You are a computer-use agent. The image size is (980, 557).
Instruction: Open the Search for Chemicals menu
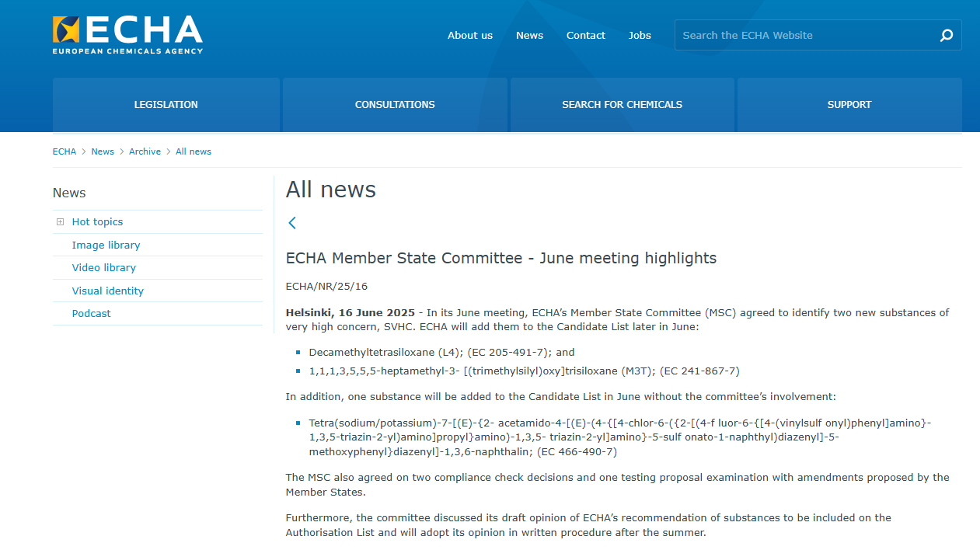click(622, 105)
